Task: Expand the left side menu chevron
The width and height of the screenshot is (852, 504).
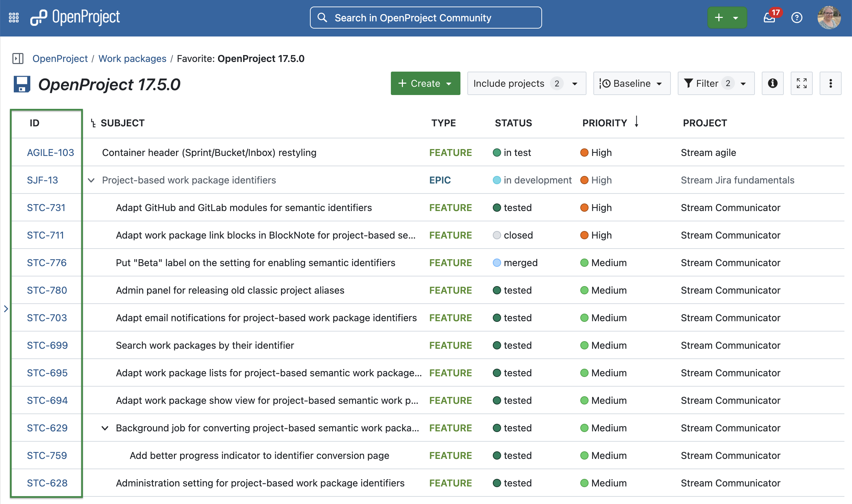Action: [x=6, y=309]
